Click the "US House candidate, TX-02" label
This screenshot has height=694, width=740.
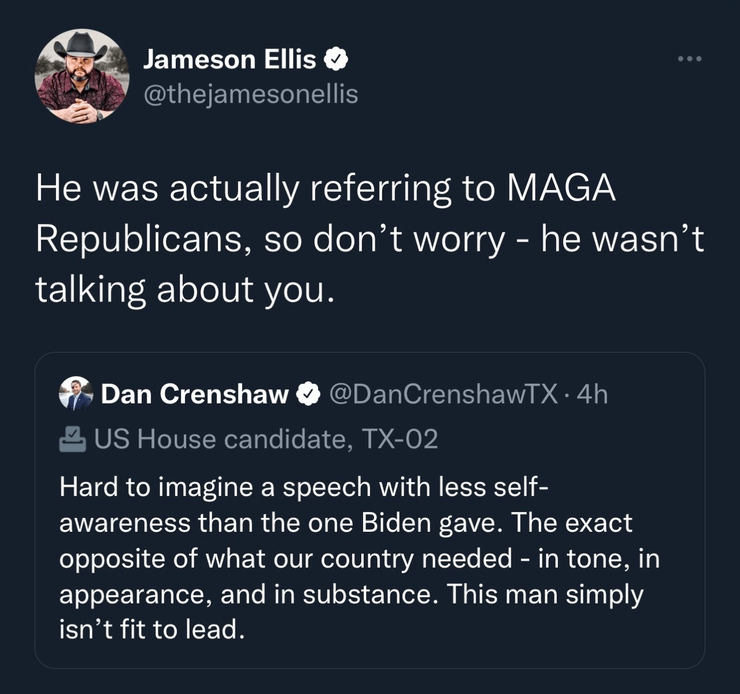[x=266, y=438]
